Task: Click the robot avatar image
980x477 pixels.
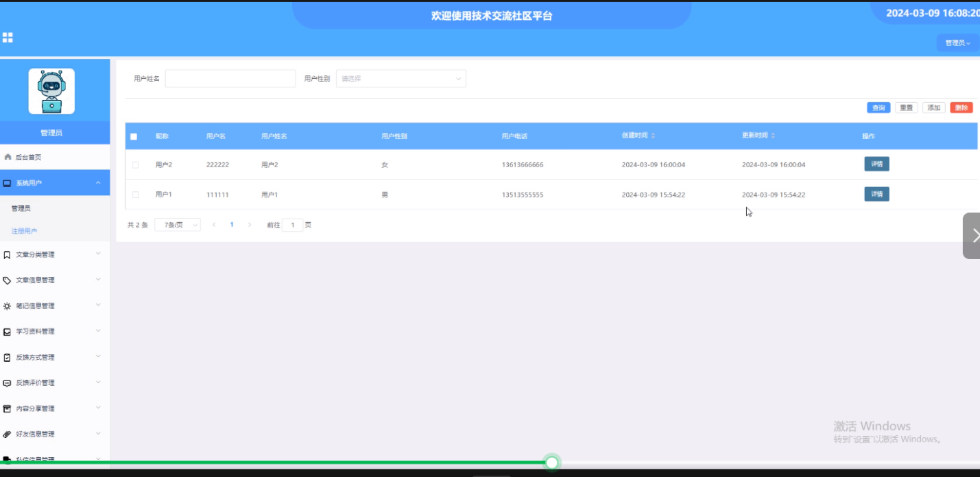Action: (x=51, y=91)
